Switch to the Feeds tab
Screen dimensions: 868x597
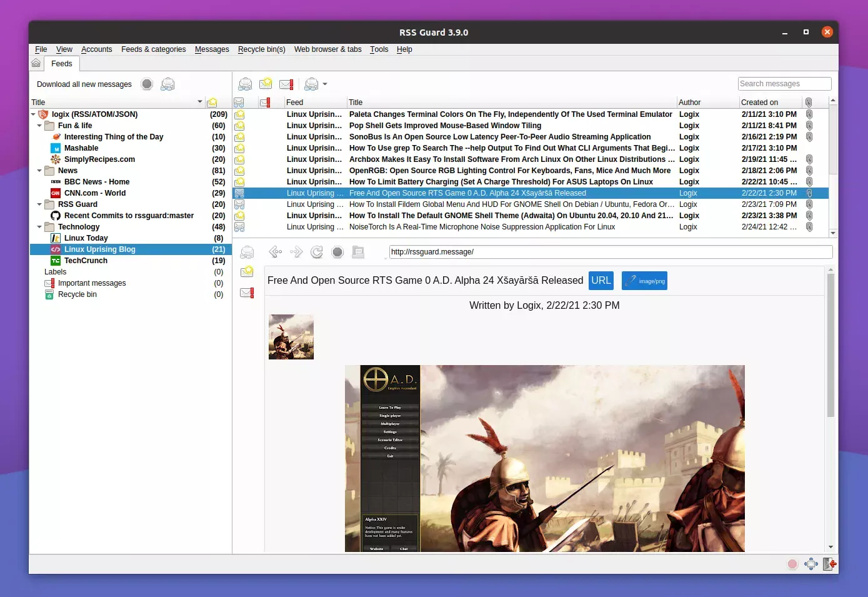(x=61, y=63)
